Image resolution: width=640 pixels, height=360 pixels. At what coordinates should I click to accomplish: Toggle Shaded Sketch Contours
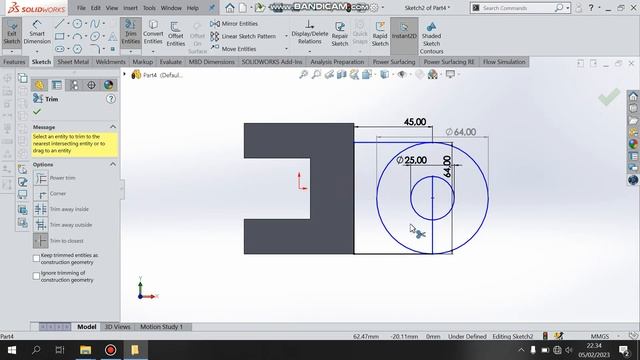(431, 38)
